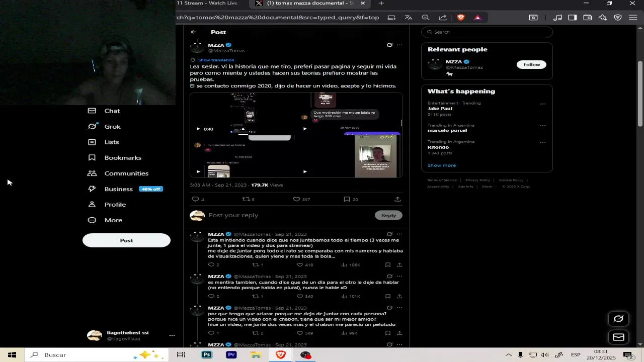Open the More menu in the sidebar
Screen dimensions: 644x362
[105, 220]
